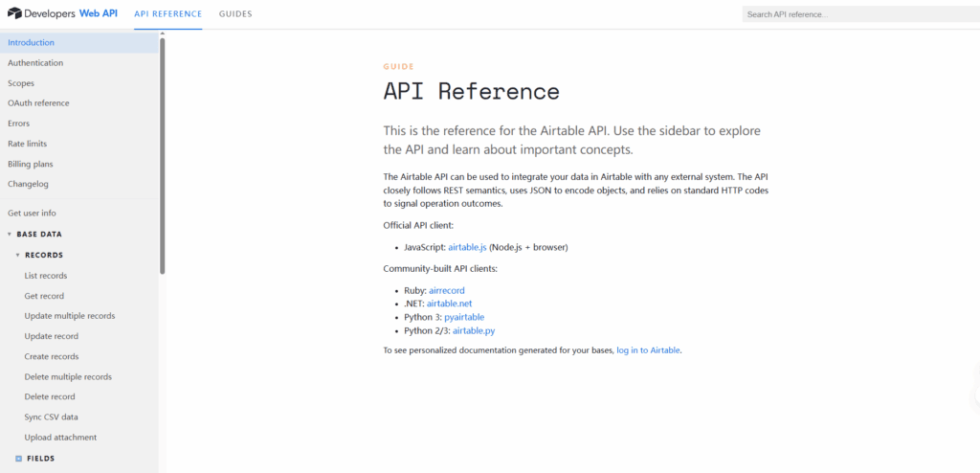The height and width of the screenshot is (473, 980).
Task: Open the airtable.net .NET client link
Action: [450, 304]
